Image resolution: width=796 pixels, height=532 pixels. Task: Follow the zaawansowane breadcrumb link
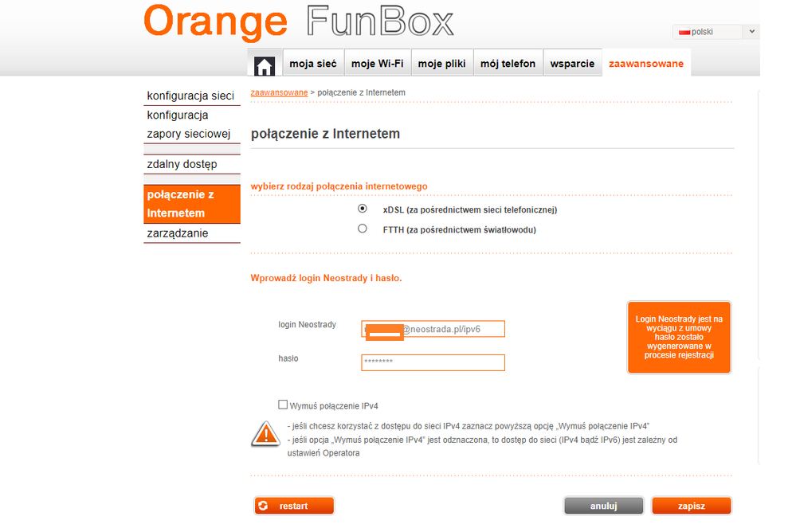(279, 92)
